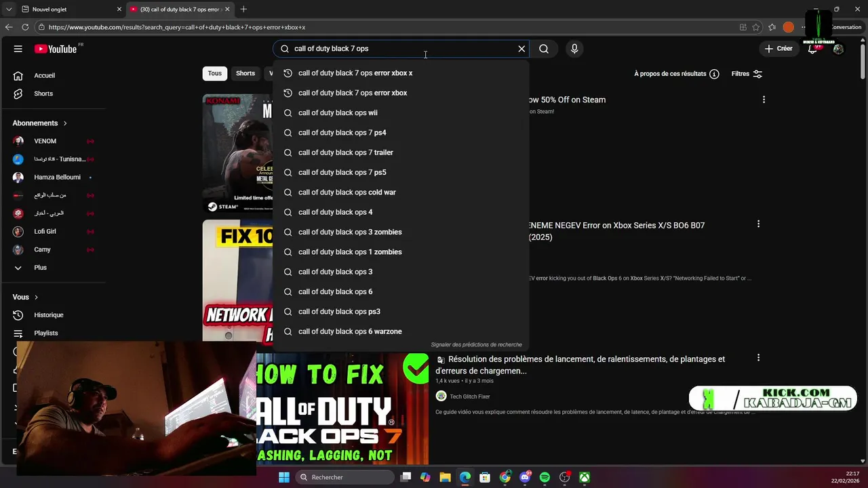Image resolution: width=868 pixels, height=488 pixels.
Task: Open the tab list dropdown arrow
Action: 9,9
